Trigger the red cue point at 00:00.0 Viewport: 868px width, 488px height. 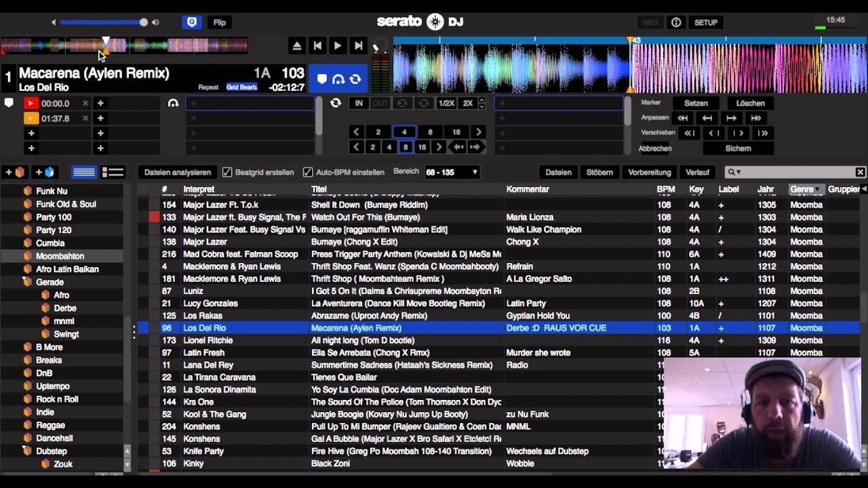[31, 103]
